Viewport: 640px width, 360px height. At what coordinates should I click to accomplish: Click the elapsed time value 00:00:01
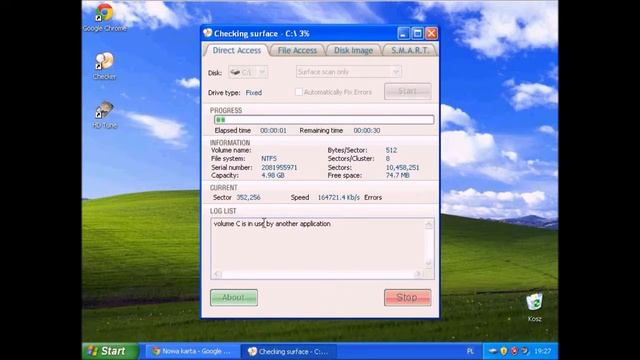[273, 131]
